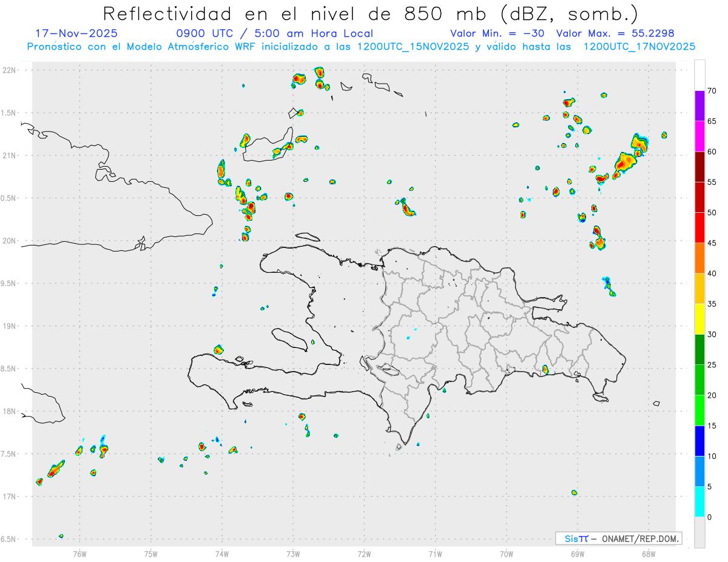This screenshot has width=728, height=562.
Task: Click the "30" colorbar tick label
Action: coord(712,335)
